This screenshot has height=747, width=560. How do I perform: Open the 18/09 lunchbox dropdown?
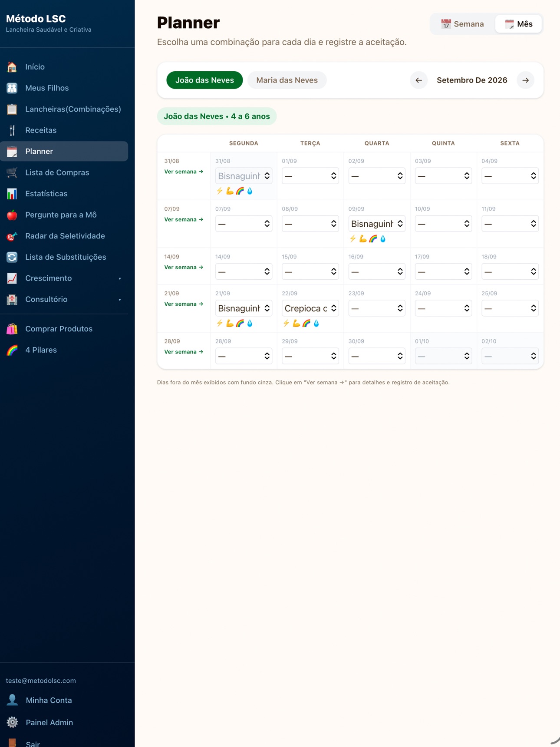[510, 271]
